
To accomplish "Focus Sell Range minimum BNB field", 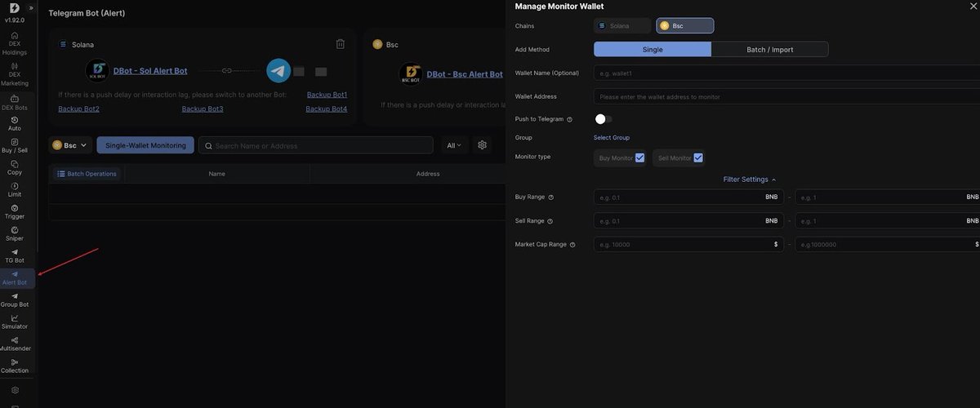I will (x=688, y=221).
